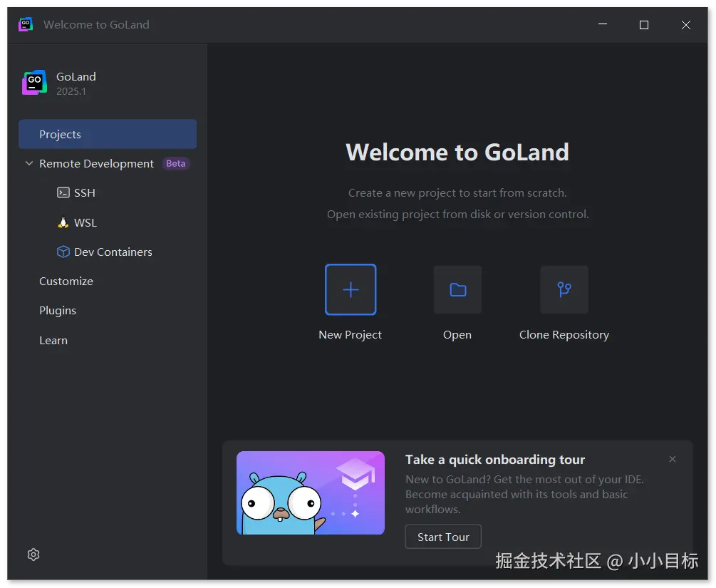This screenshot has width=716, height=588.
Task: Click the SSH terminal icon
Action: click(63, 193)
